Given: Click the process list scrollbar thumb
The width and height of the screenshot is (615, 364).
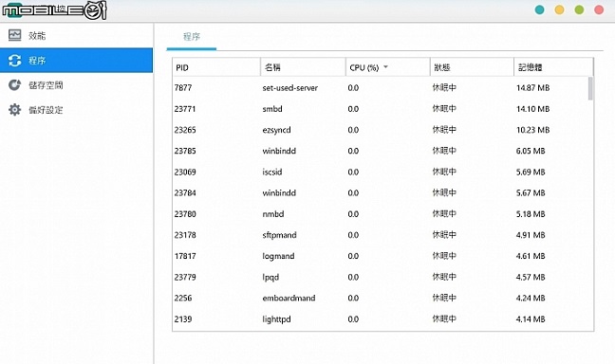Looking at the screenshot, I should click(590, 88).
